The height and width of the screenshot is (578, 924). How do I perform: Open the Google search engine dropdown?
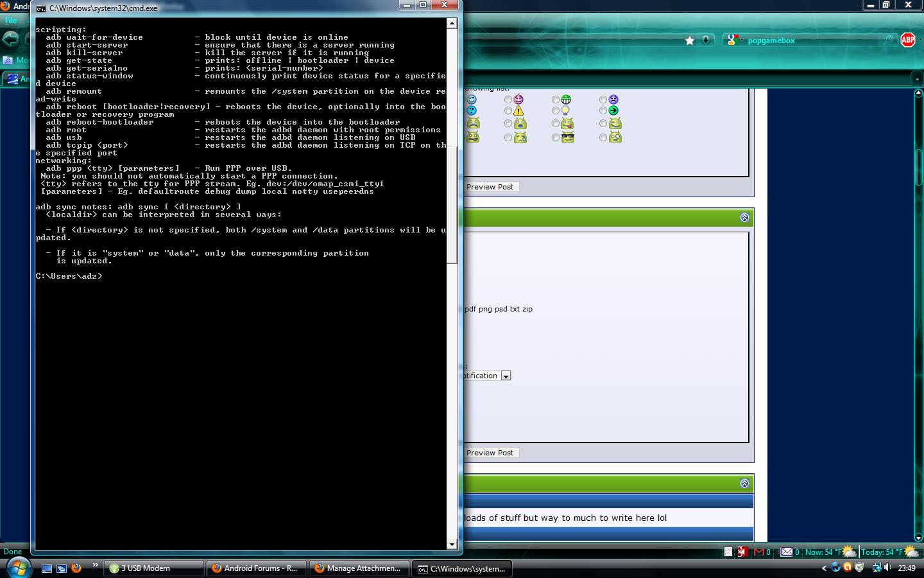734,40
